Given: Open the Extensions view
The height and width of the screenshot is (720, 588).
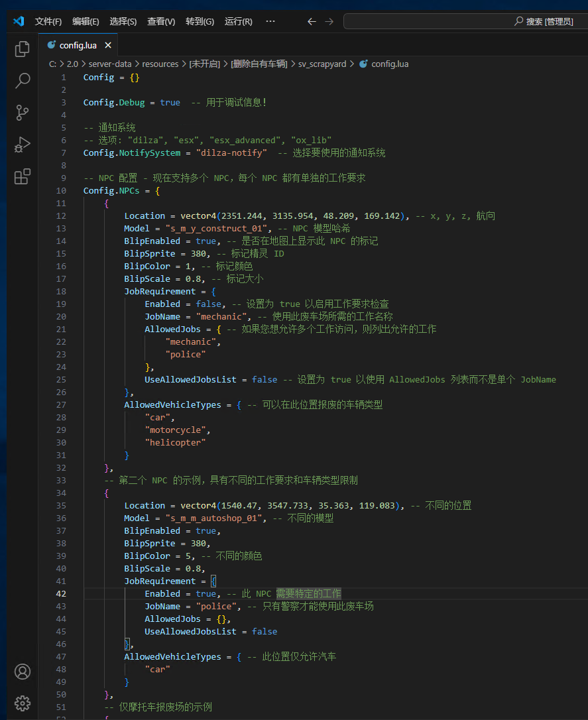Looking at the screenshot, I should (x=23, y=176).
